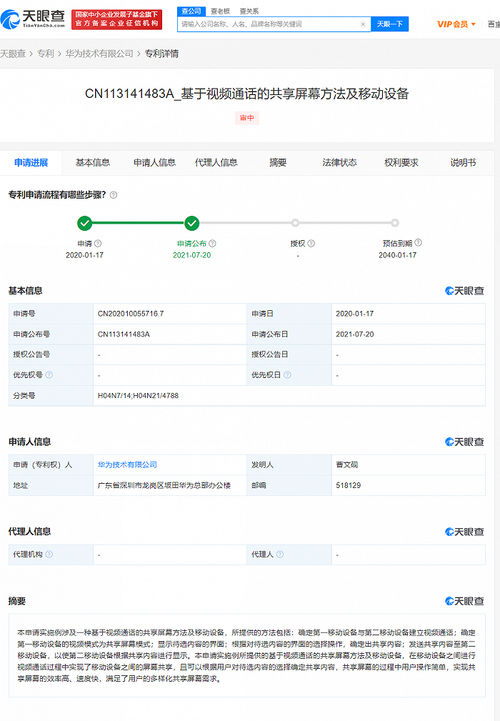The height and width of the screenshot is (721, 500).
Task: Open help icon beside 代理机构
Action: tap(49, 554)
